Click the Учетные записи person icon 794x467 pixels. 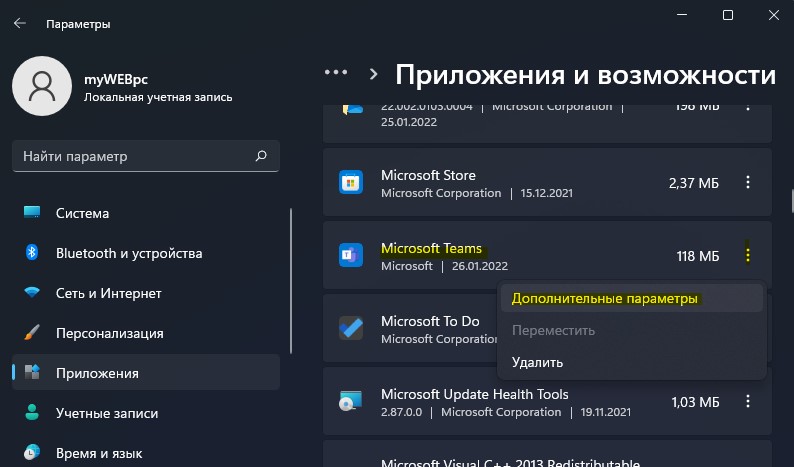(x=32, y=412)
